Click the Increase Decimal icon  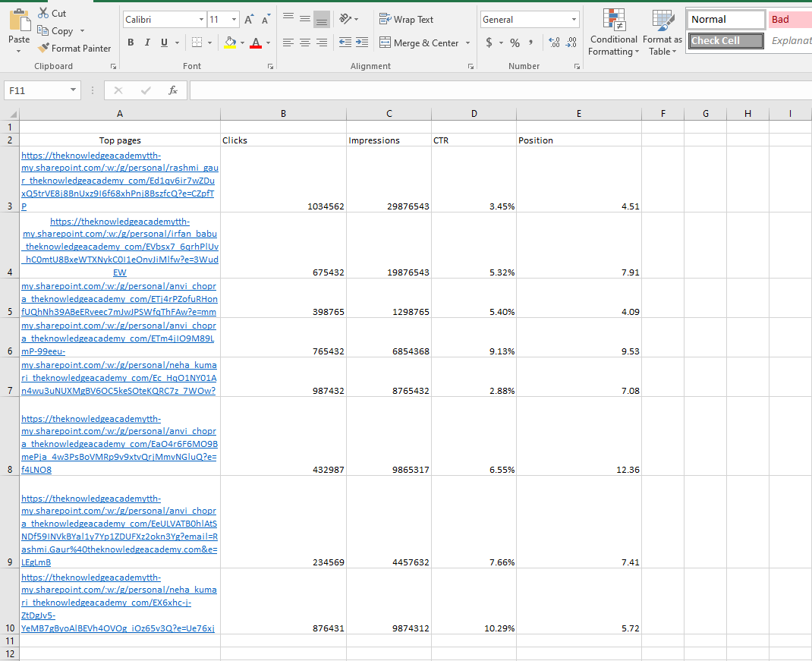[553, 42]
